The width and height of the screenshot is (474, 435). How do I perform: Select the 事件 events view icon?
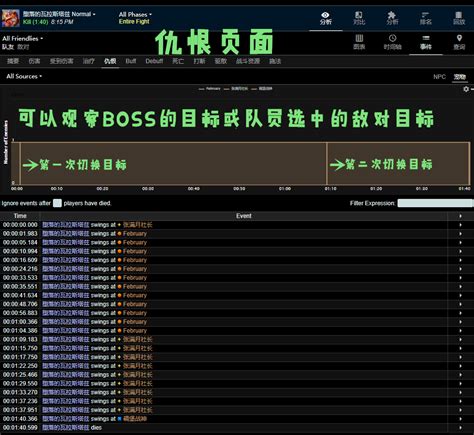(x=426, y=42)
